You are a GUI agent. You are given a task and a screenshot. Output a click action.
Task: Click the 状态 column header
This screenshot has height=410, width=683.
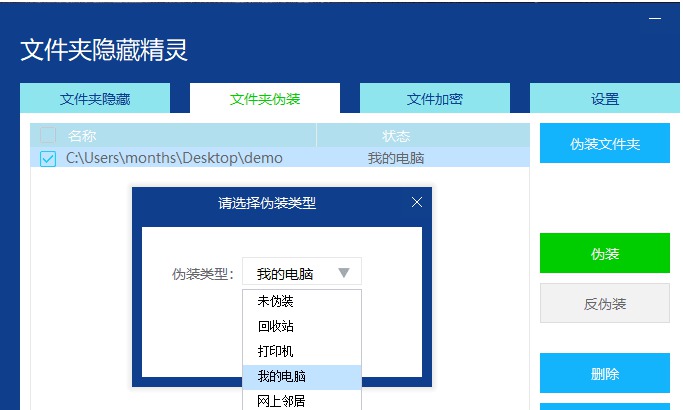396,135
